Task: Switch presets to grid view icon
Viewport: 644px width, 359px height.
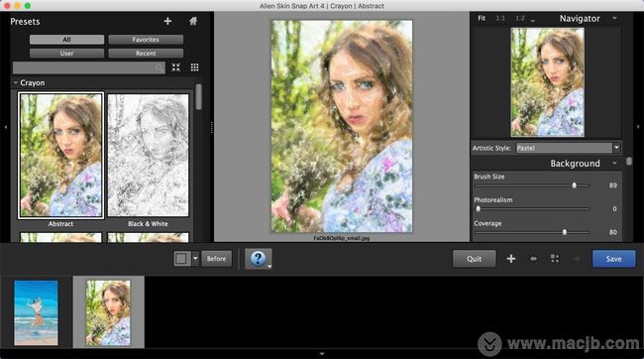Action: pyautogui.click(x=194, y=67)
